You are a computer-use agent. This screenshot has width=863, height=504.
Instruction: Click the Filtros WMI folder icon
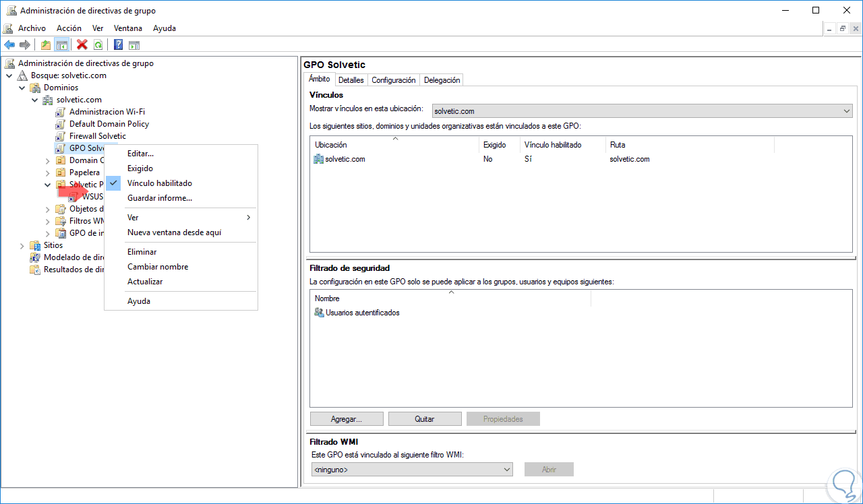(x=61, y=221)
